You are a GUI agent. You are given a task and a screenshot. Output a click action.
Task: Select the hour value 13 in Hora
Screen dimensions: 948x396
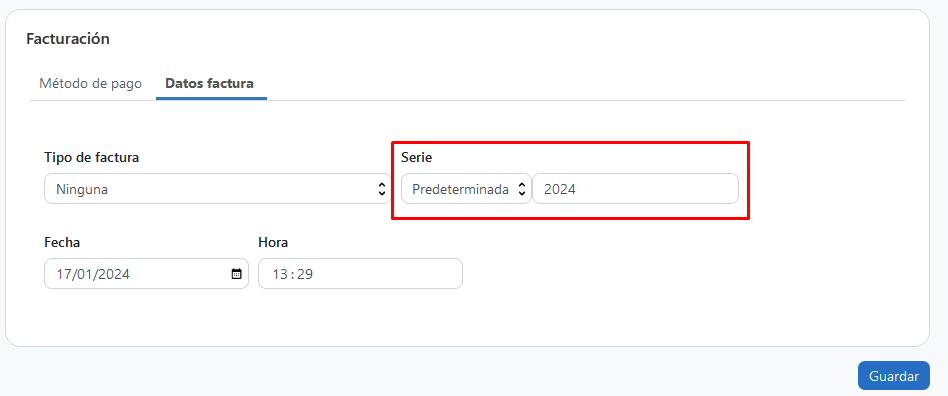pyautogui.click(x=279, y=274)
